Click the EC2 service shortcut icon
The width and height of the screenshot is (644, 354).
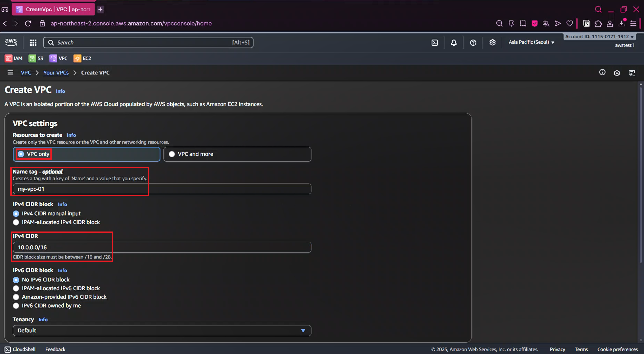coord(77,58)
